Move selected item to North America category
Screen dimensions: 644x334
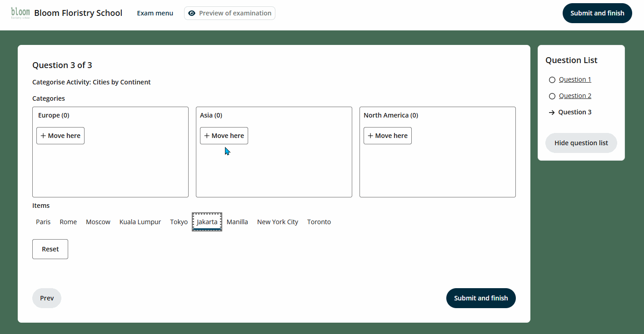pyautogui.click(x=388, y=136)
